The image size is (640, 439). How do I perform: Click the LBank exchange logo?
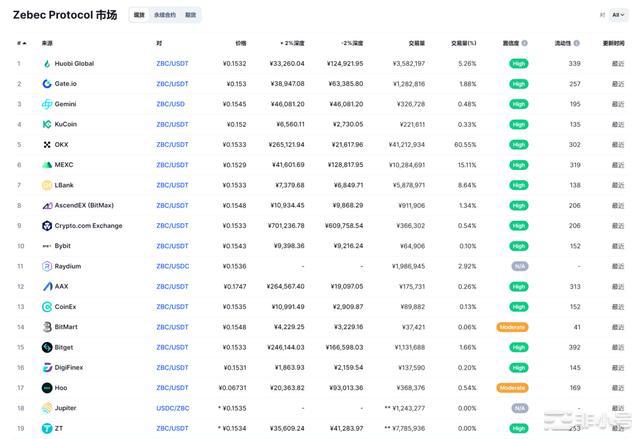tap(47, 185)
